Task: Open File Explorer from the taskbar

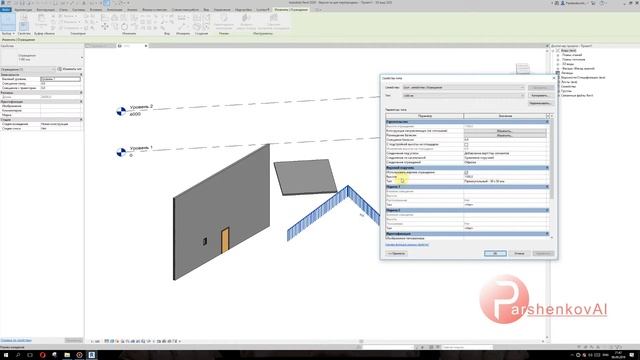Action: coord(67,355)
